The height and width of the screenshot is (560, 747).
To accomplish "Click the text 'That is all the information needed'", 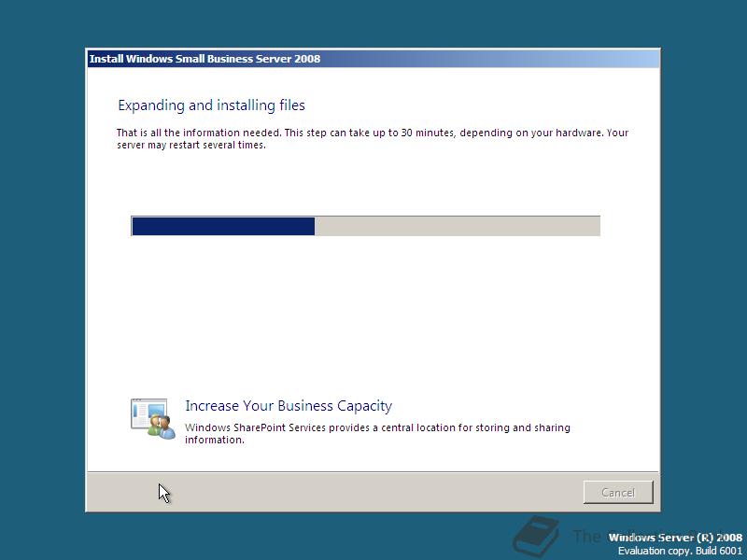I will pos(199,133).
